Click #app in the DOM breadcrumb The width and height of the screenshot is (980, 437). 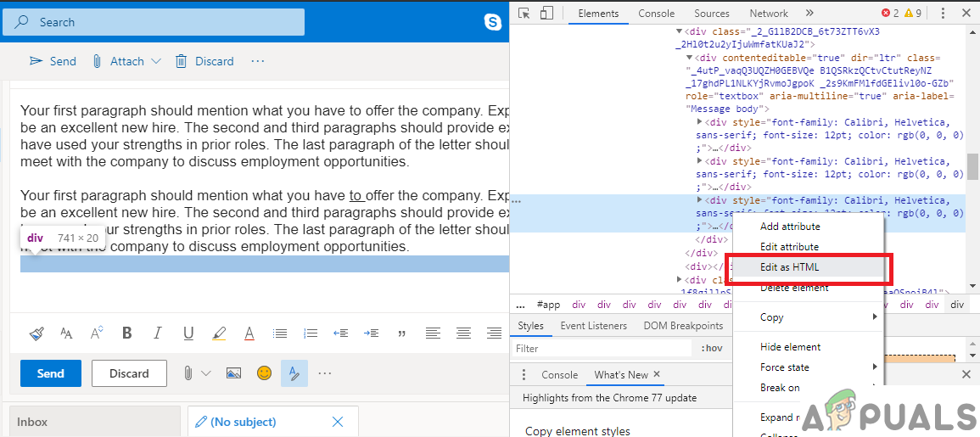tap(548, 305)
